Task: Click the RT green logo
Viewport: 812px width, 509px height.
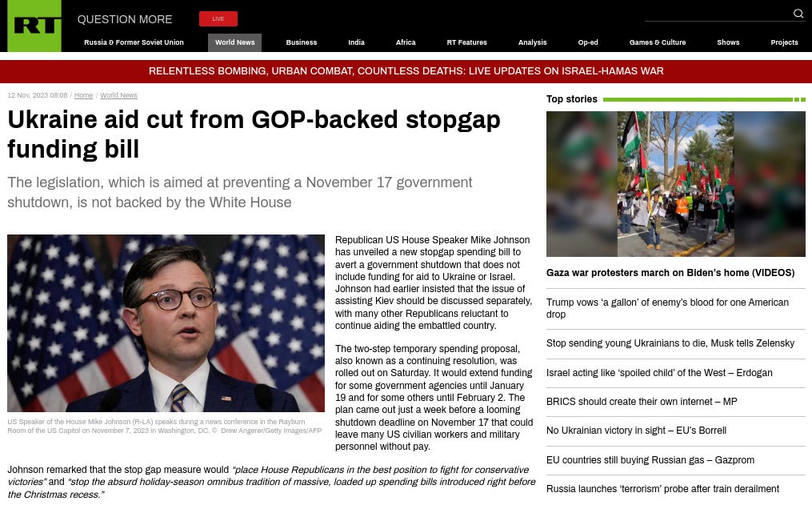Action: click(x=34, y=26)
